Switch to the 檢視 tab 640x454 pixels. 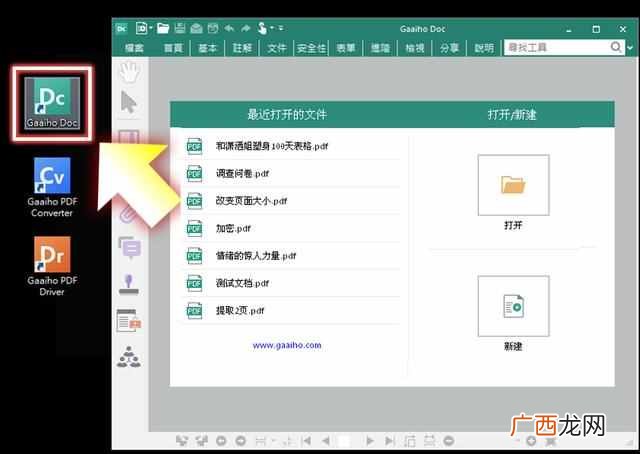(415, 48)
